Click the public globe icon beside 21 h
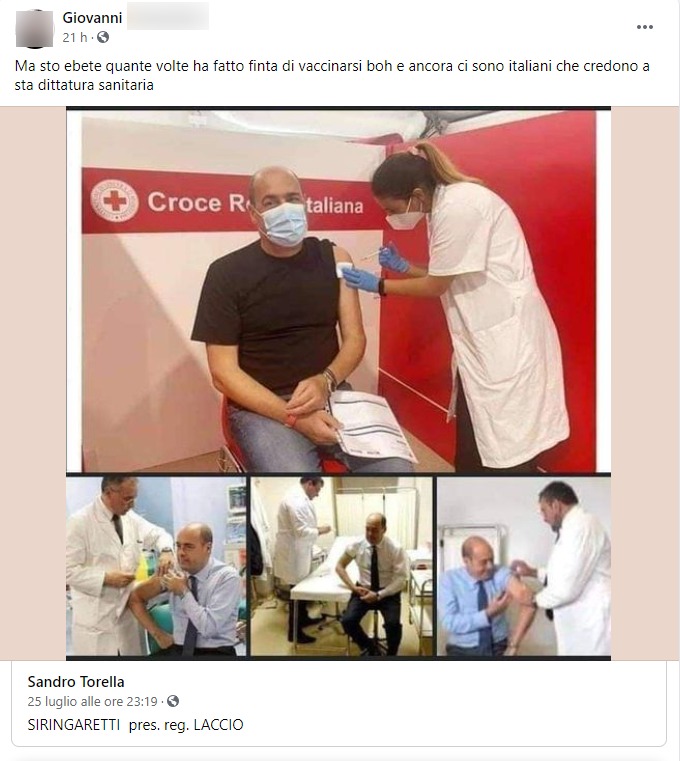 coord(103,37)
